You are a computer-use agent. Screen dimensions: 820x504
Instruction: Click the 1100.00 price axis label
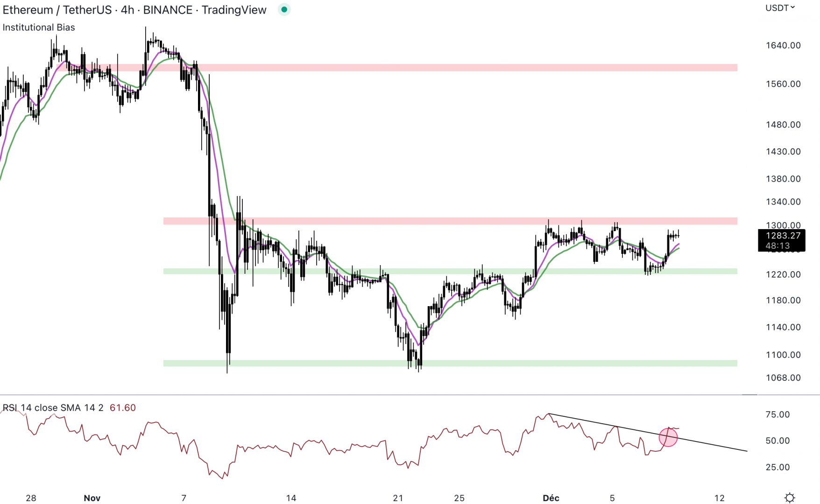pyautogui.click(x=783, y=355)
